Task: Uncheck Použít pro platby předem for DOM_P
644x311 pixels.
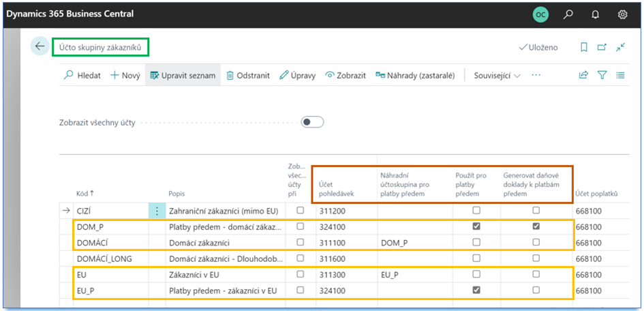Action: click(x=476, y=226)
